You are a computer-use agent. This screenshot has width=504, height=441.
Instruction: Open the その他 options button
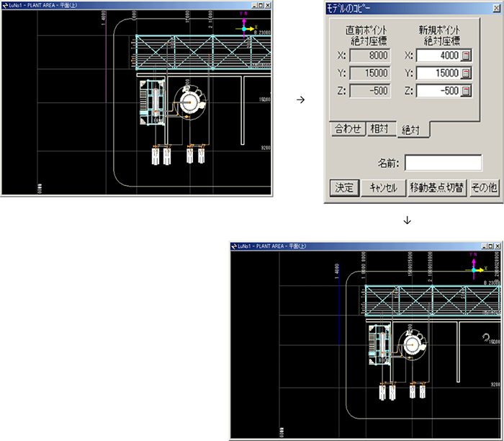tap(484, 188)
